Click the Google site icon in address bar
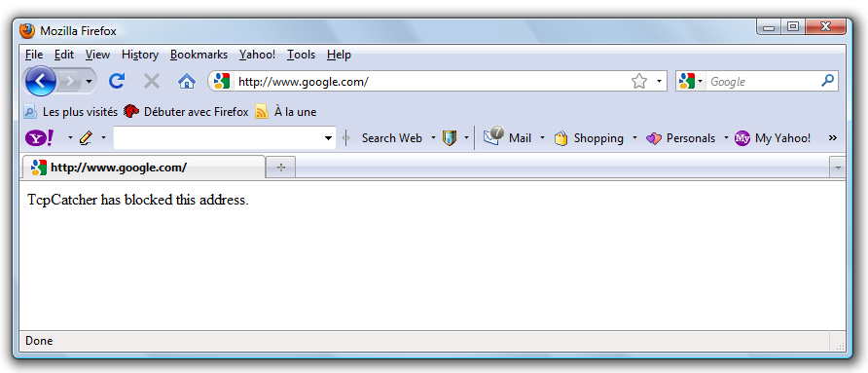The height and width of the screenshot is (373, 868). (222, 82)
